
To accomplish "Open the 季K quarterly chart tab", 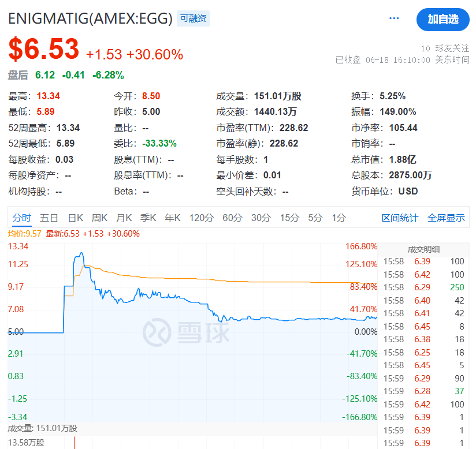I will point(148,218).
